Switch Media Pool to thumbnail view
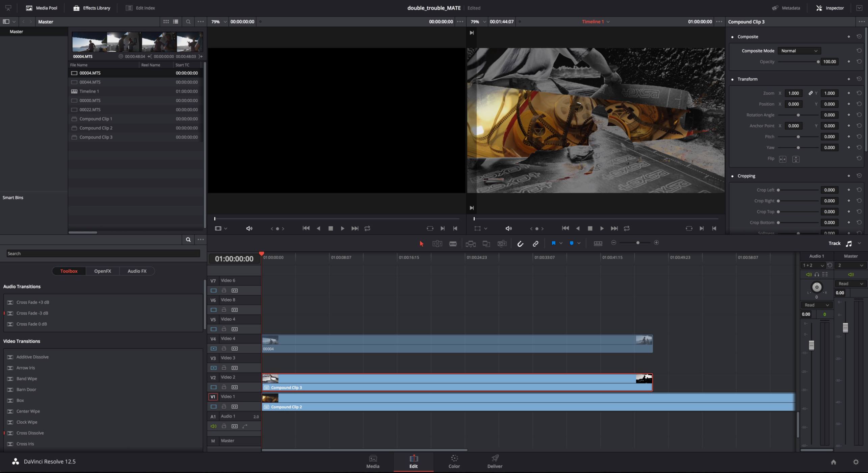This screenshot has width=868, height=473. tap(166, 22)
